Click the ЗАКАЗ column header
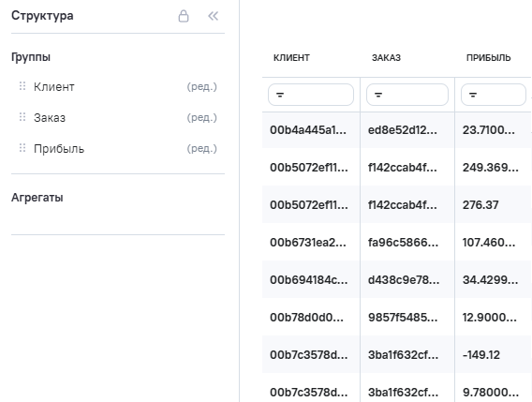Viewport: 532px width, 402px height. point(386,58)
